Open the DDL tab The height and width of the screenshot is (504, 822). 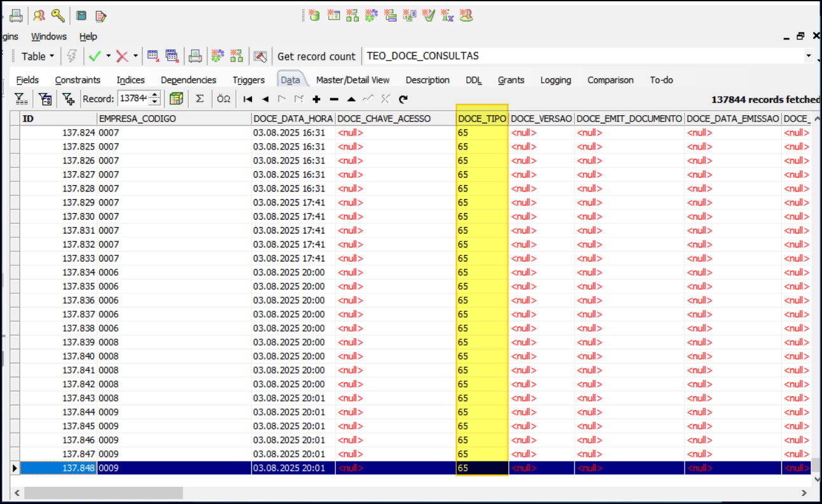coord(474,80)
